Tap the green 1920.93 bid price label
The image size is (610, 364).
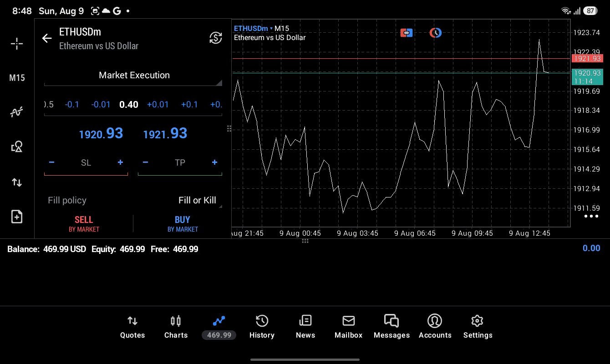click(x=587, y=77)
